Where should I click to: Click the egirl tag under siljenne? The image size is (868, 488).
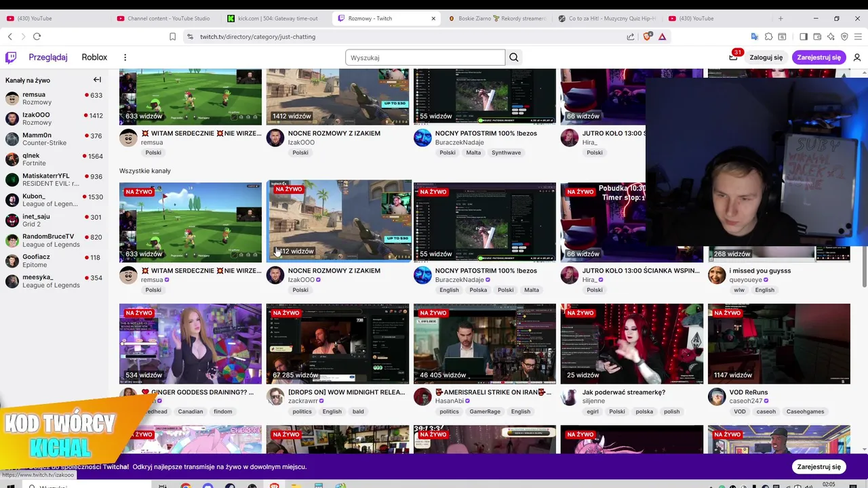[593, 411]
